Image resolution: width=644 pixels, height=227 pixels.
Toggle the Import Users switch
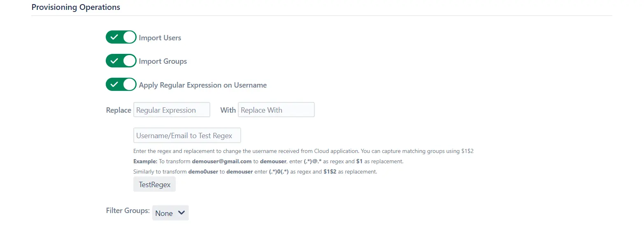click(121, 37)
